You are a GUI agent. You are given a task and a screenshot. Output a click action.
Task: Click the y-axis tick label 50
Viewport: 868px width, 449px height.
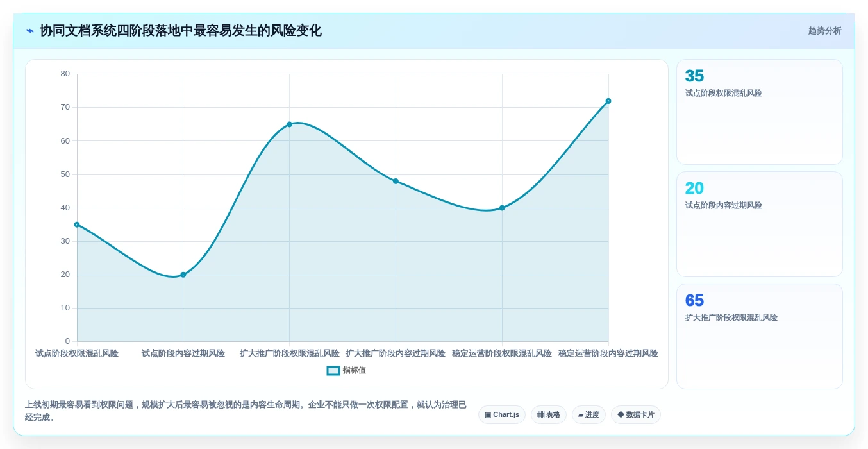(65, 174)
